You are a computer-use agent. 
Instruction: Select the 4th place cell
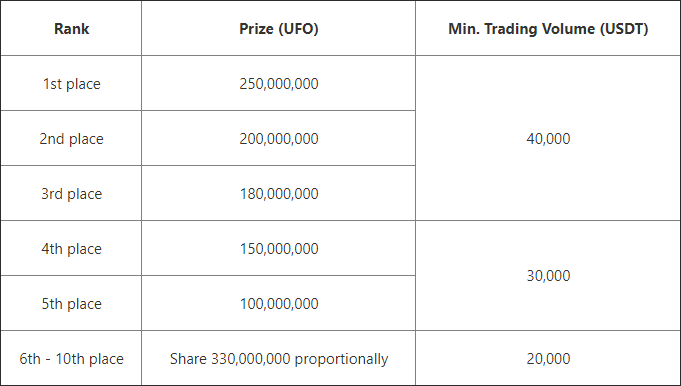click(x=71, y=248)
